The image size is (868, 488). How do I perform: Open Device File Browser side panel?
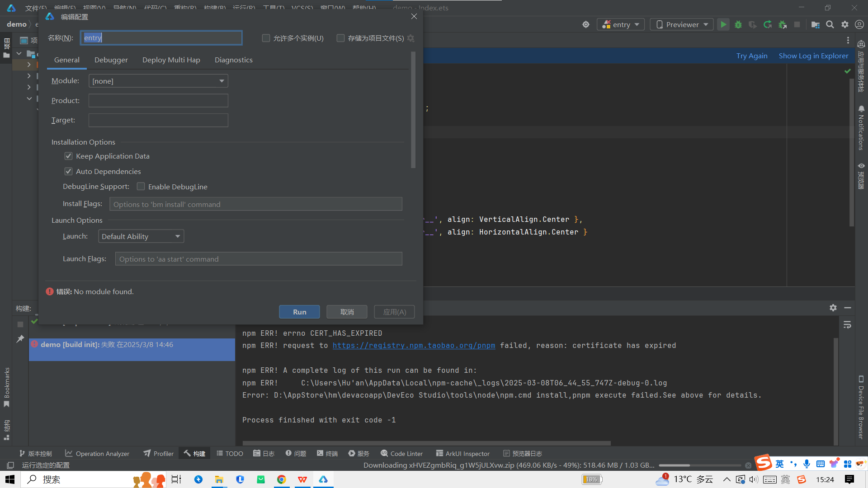(x=861, y=407)
